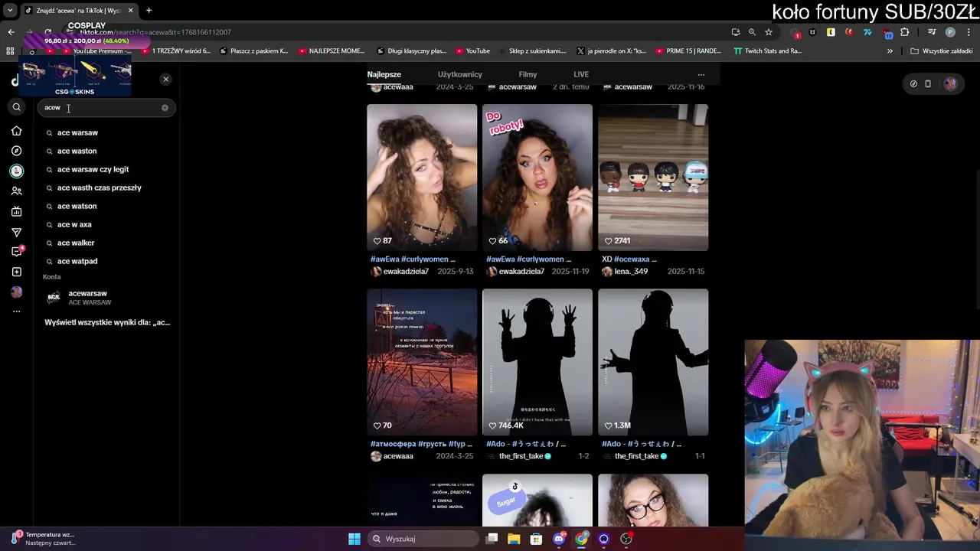Open the snowy fence video with 70 likes
This screenshot has width=980, height=551.
[422, 362]
